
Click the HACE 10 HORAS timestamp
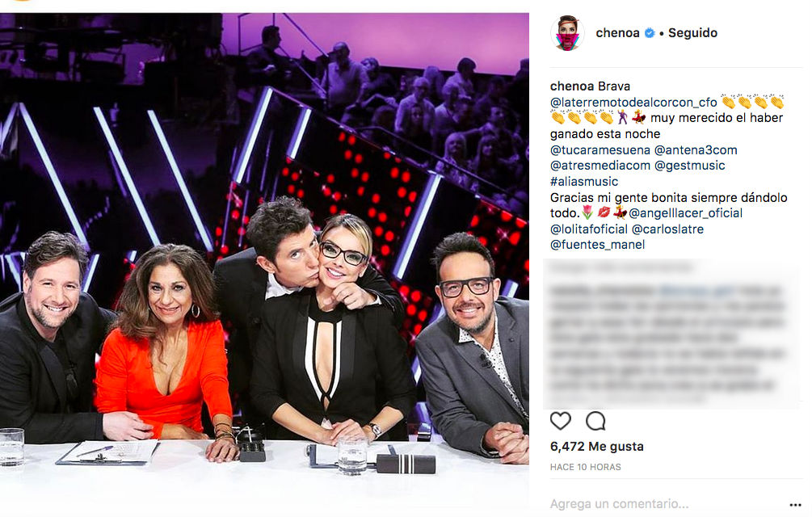585,467
